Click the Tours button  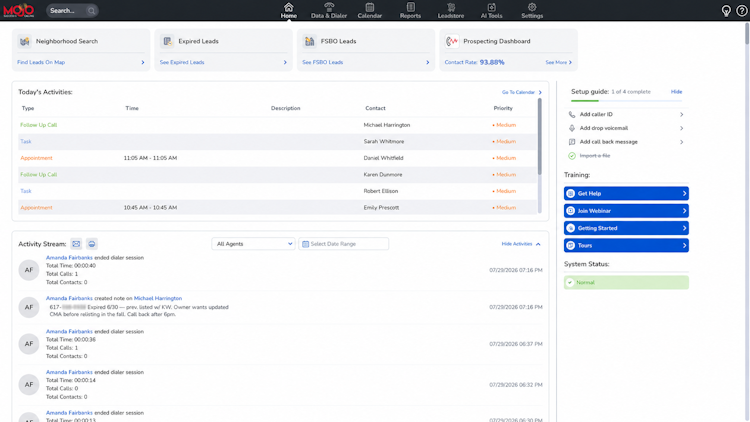pyautogui.click(x=626, y=245)
